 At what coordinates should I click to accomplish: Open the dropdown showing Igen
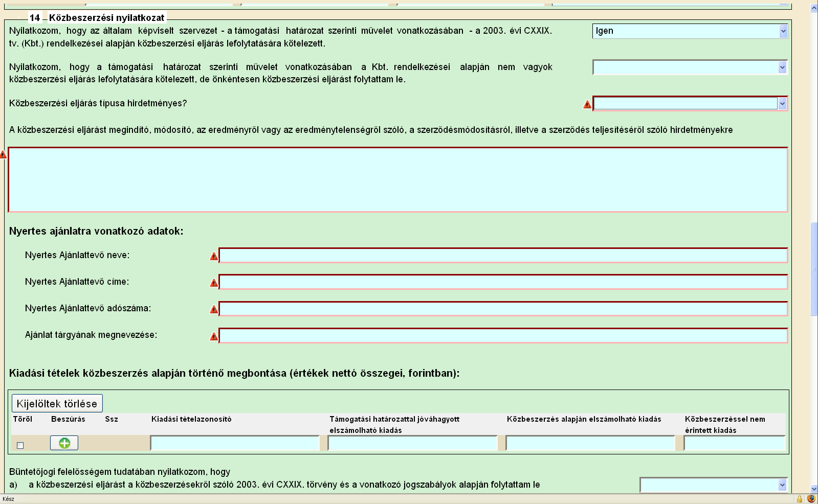690,31
